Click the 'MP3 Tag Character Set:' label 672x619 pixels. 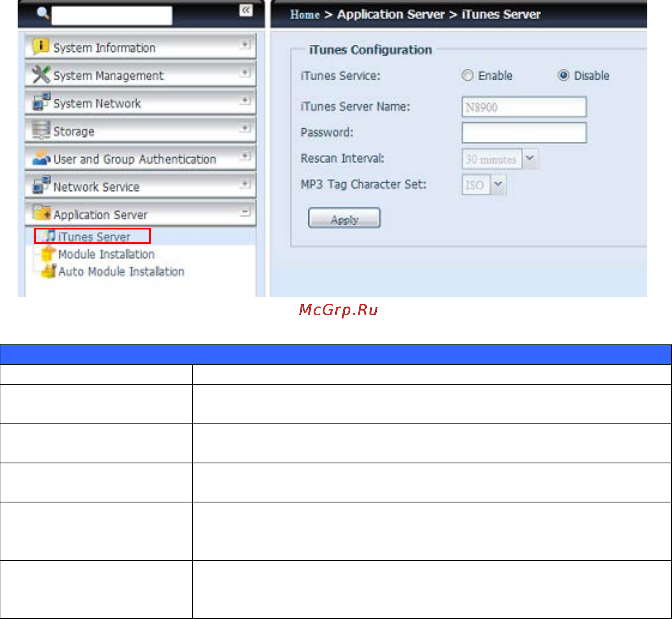[364, 184]
